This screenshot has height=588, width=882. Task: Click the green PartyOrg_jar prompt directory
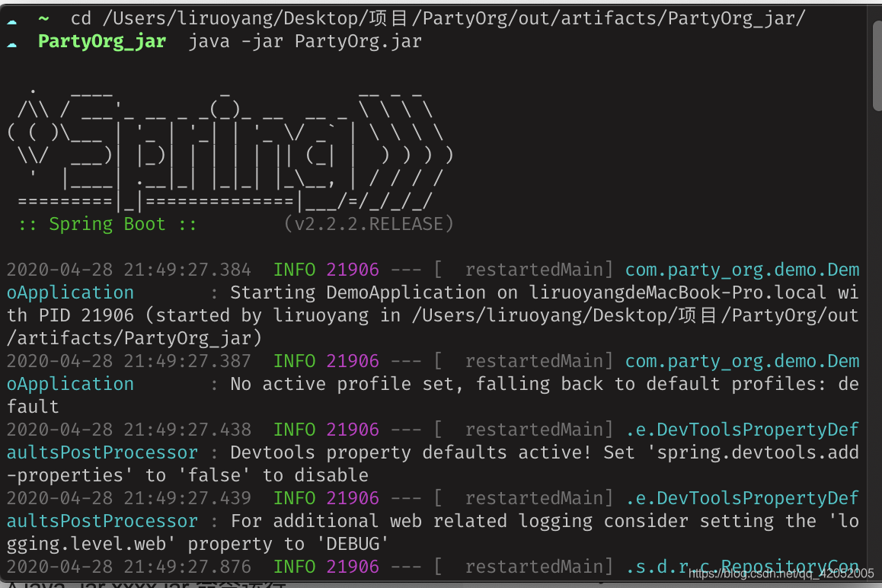pyautogui.click(x=102, y=42)
